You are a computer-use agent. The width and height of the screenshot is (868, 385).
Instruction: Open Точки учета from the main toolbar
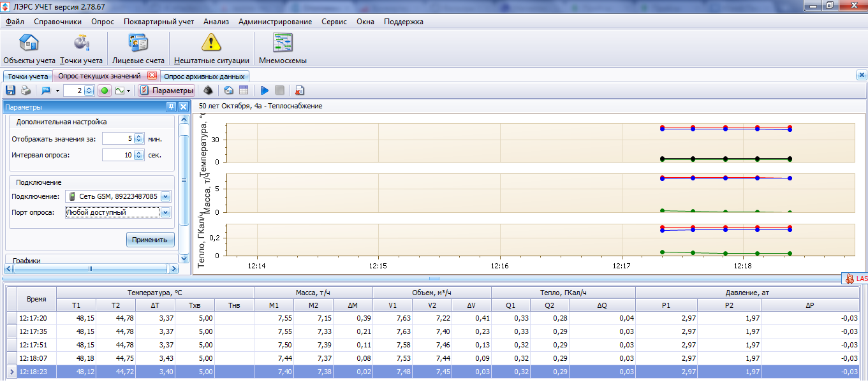click(x=81, y=49)
